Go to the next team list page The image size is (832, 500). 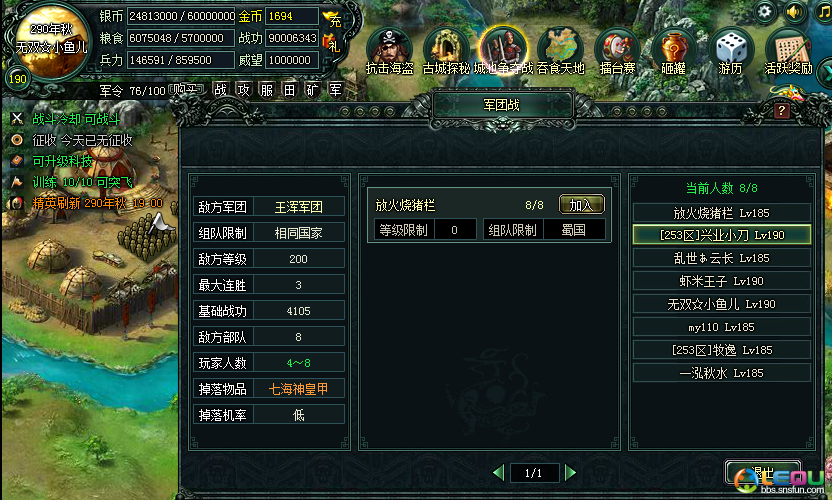570,472
